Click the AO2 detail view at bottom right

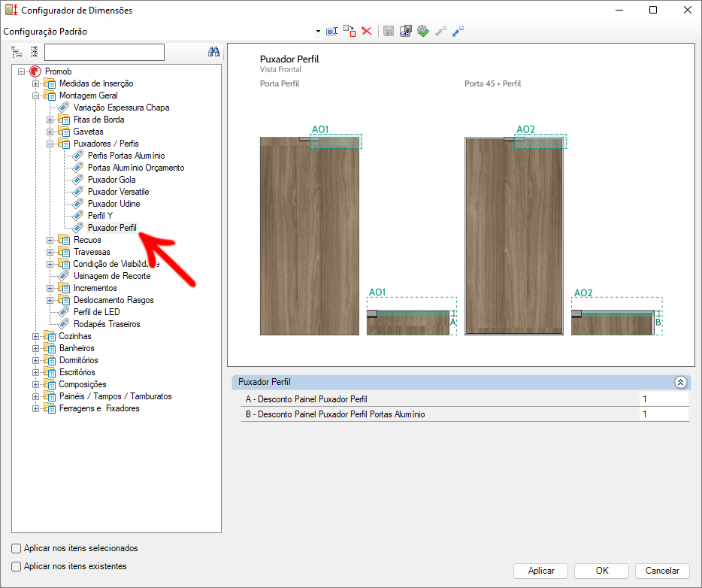coord(616,316)
